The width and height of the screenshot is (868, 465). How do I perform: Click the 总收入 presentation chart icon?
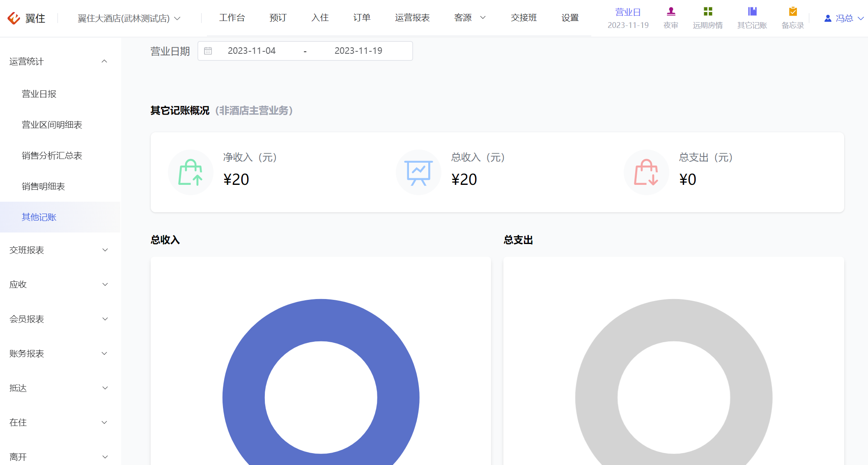click(x=418, y=173)
